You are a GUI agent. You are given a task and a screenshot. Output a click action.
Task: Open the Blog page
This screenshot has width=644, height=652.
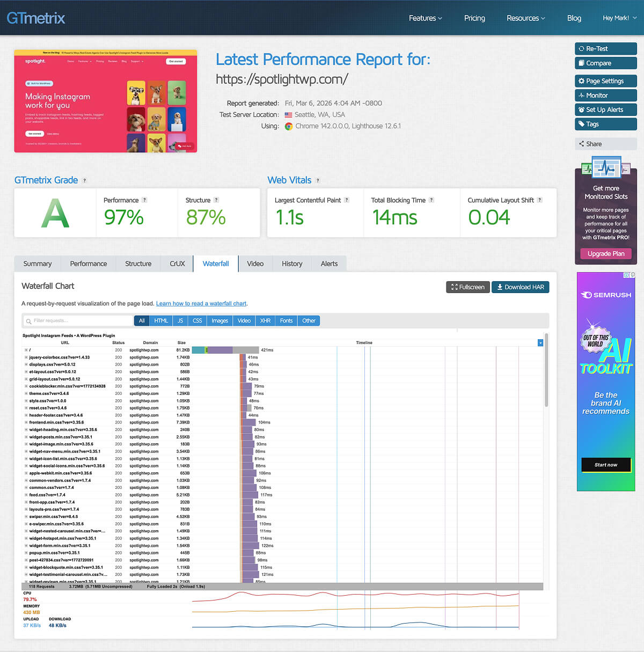tap(574, 18)
